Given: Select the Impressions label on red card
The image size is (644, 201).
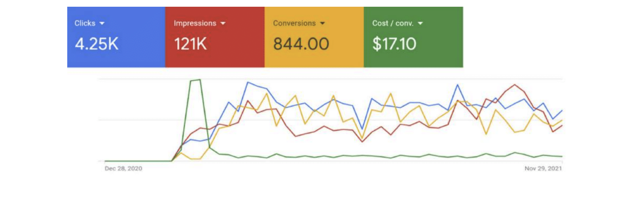Looking at the screenshot, I should point(195,23).
